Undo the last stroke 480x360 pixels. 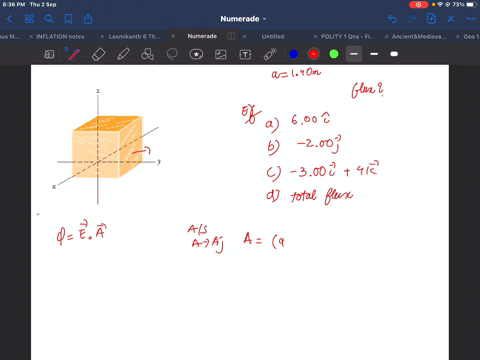(392, 19)
